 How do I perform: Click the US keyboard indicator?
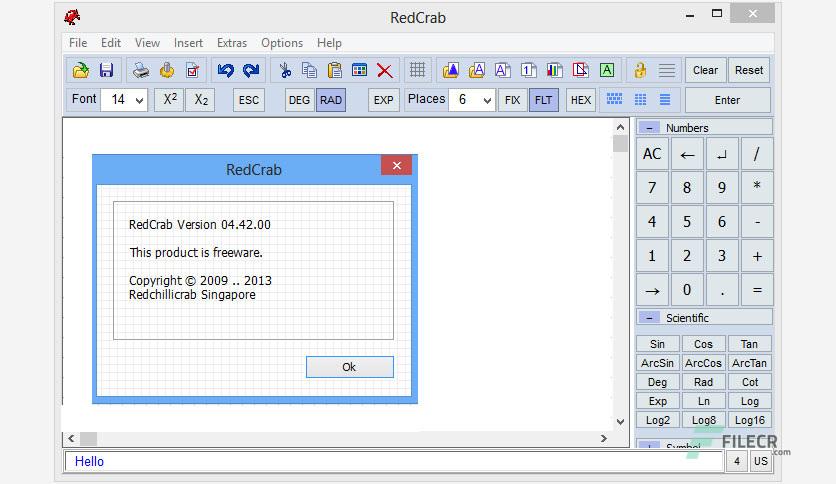[x=761, y=462]
